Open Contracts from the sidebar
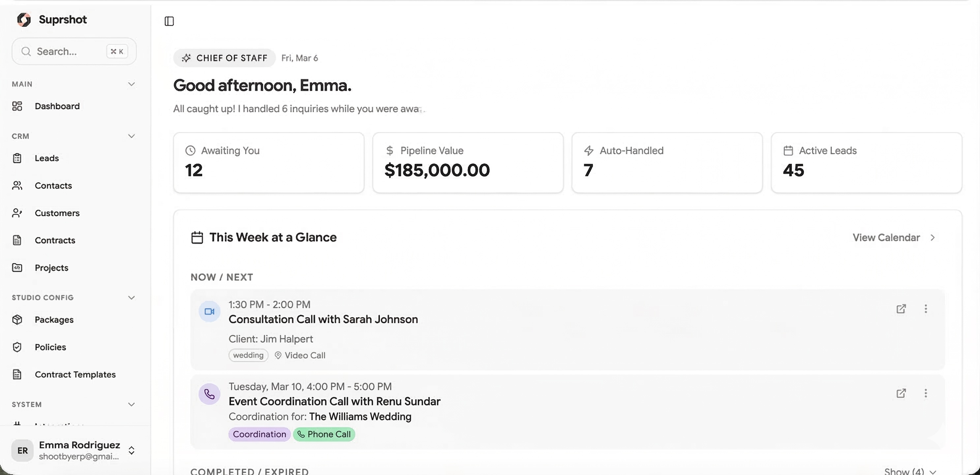Viewport: 980px width, 475px height. pyautogui.click(x=55, y=240)
